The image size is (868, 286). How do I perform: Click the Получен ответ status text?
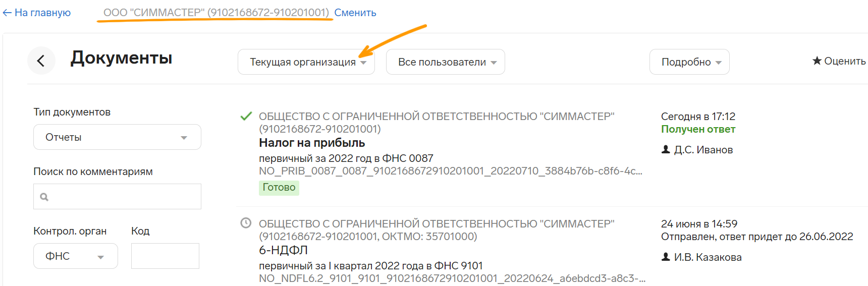click(x=698, y=129)
